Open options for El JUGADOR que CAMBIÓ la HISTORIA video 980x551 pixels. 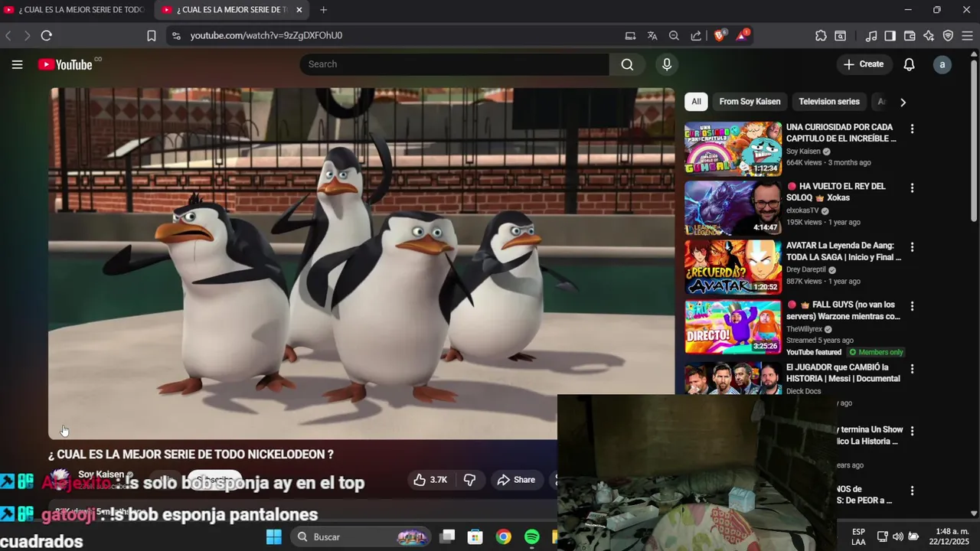912,369
